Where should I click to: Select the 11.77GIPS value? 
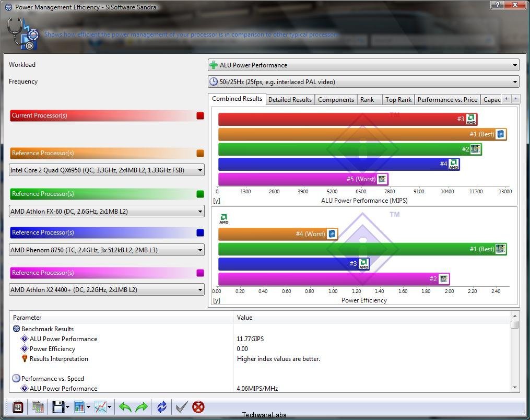tap(250, 339)
